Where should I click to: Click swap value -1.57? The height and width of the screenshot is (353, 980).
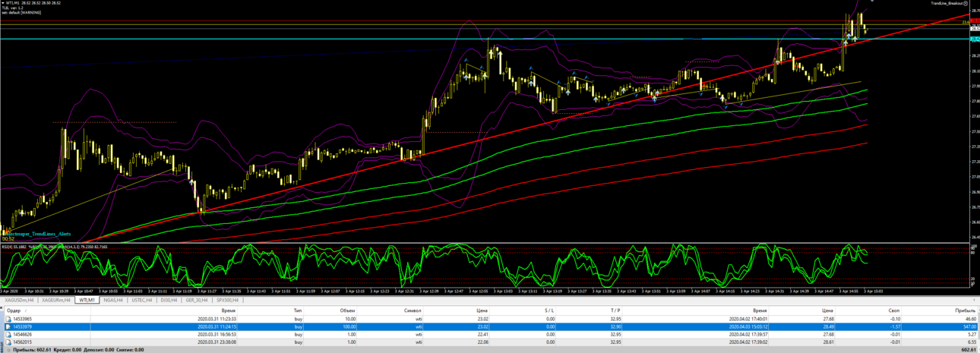click(895, 327)
